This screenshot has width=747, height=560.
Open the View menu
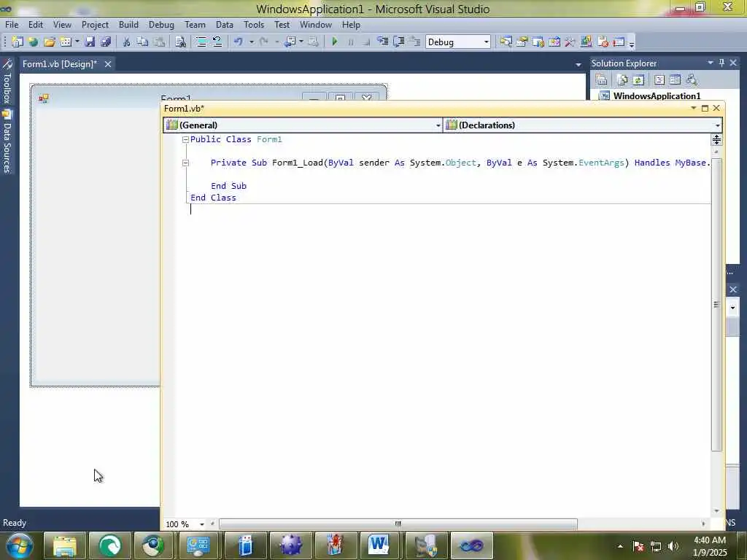tap(62, 25)
